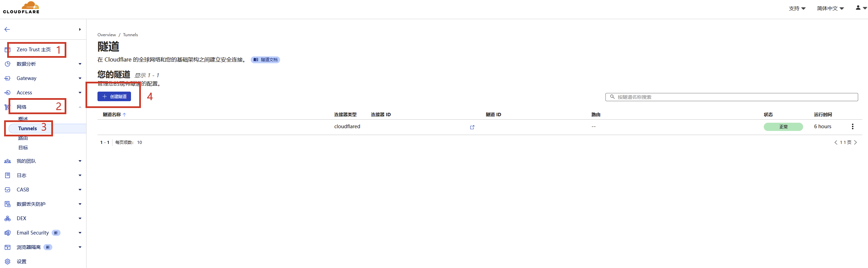Sort by 隧道名称 column header

tap(115, 115)
